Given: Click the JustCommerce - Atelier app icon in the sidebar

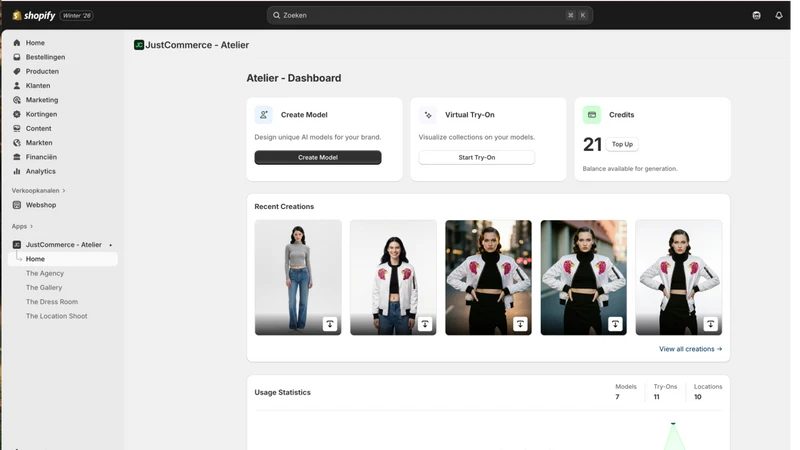Looking at the screenshot, I should [17, 245].
